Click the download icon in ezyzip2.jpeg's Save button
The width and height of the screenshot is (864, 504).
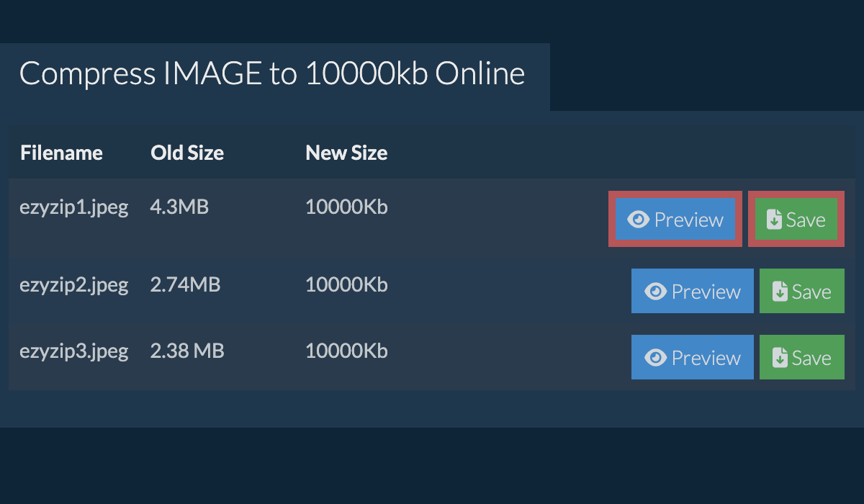[x=780, y=292]
